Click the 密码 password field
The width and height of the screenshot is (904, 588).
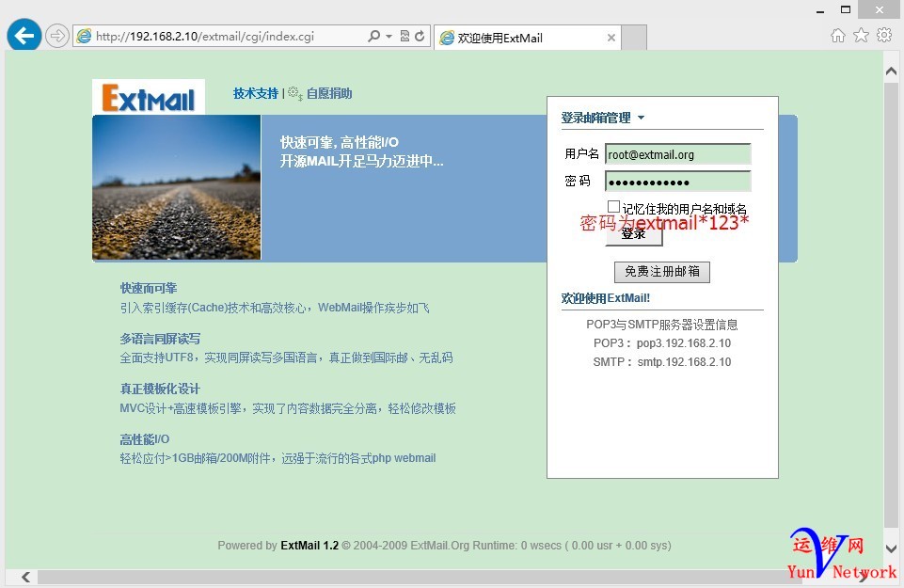click(x=678, y=182)
